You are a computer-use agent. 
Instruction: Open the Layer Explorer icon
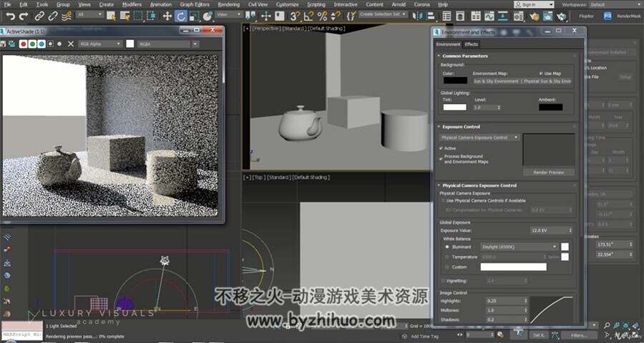[460, 16]
